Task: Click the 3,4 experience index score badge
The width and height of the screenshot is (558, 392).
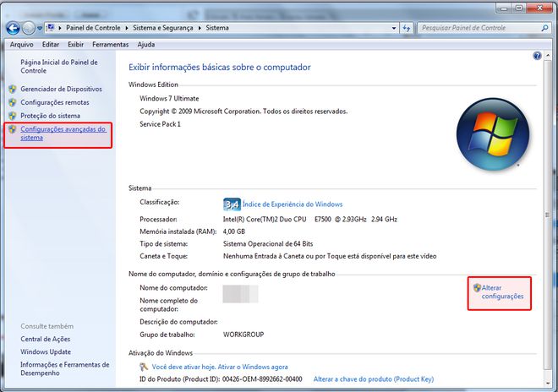Action: (232, 204)
